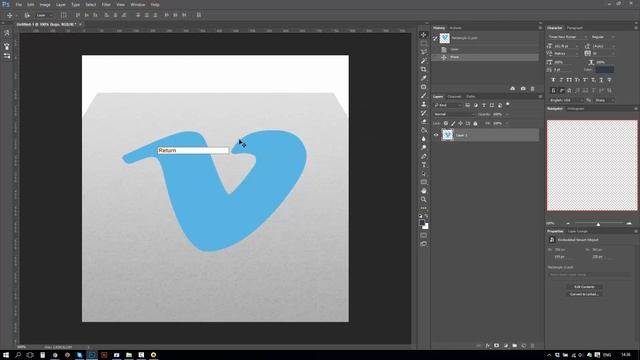Screen dimensions: 640x360
Task: Select the History Brush tool
Action: point(424,113)
